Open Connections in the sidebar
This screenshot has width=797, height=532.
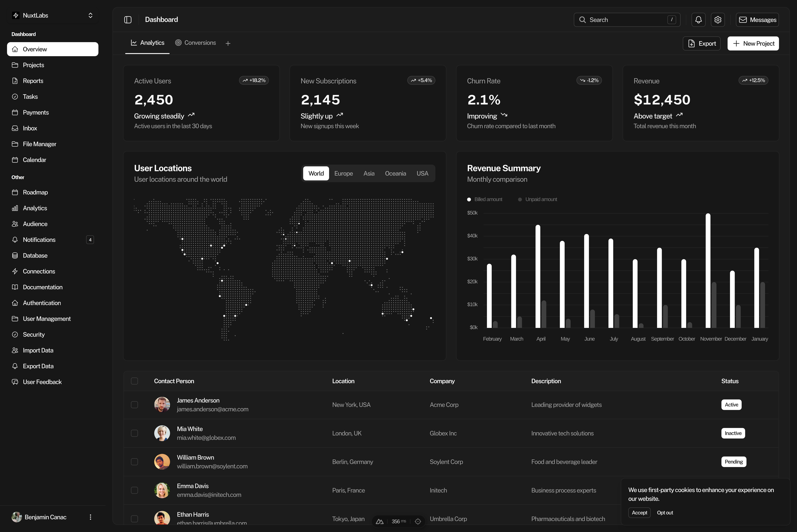pos(39,271)
